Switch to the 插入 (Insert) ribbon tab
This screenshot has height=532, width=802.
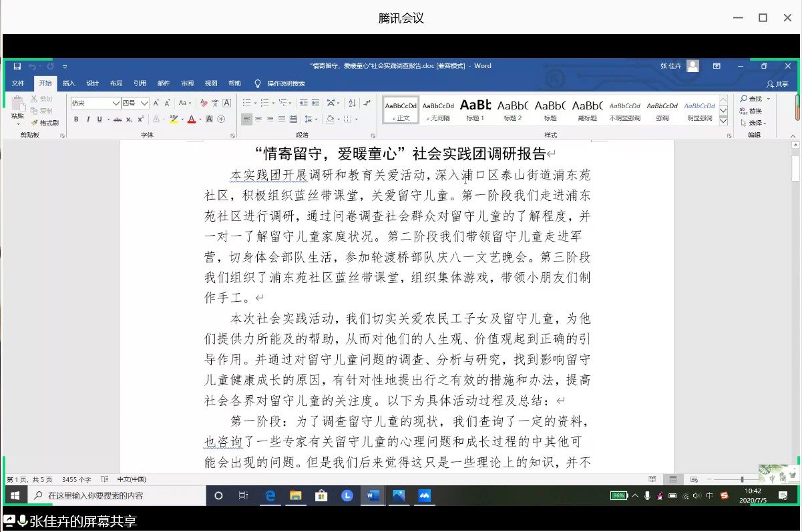click(69, 83)
